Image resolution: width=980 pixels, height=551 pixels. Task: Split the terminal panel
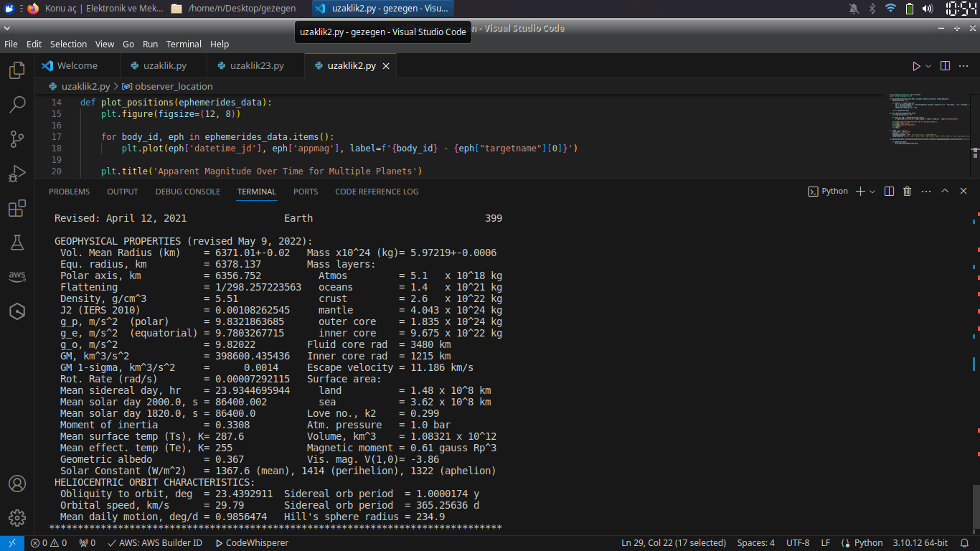pyautogui.click(x=889, y=192)
